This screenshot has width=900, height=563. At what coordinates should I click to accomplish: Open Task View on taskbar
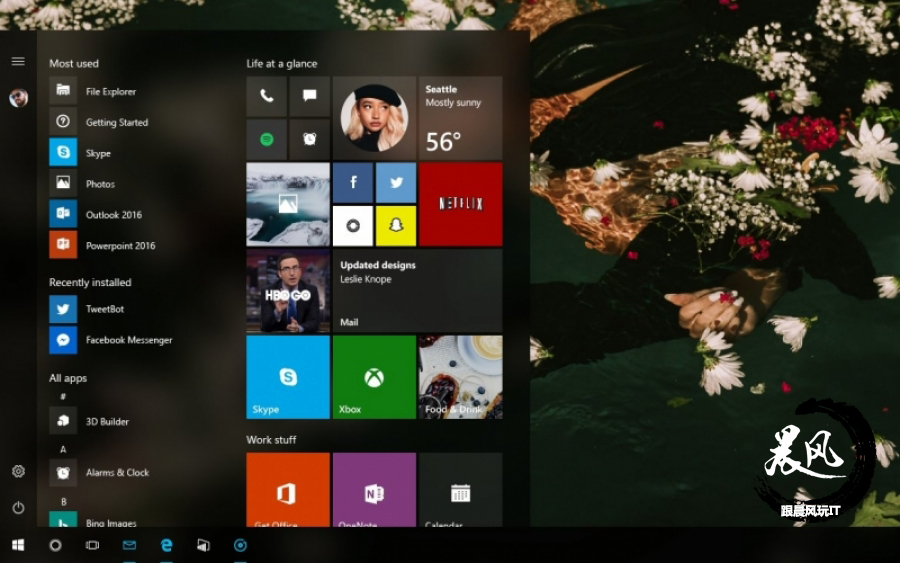[92, 545]
